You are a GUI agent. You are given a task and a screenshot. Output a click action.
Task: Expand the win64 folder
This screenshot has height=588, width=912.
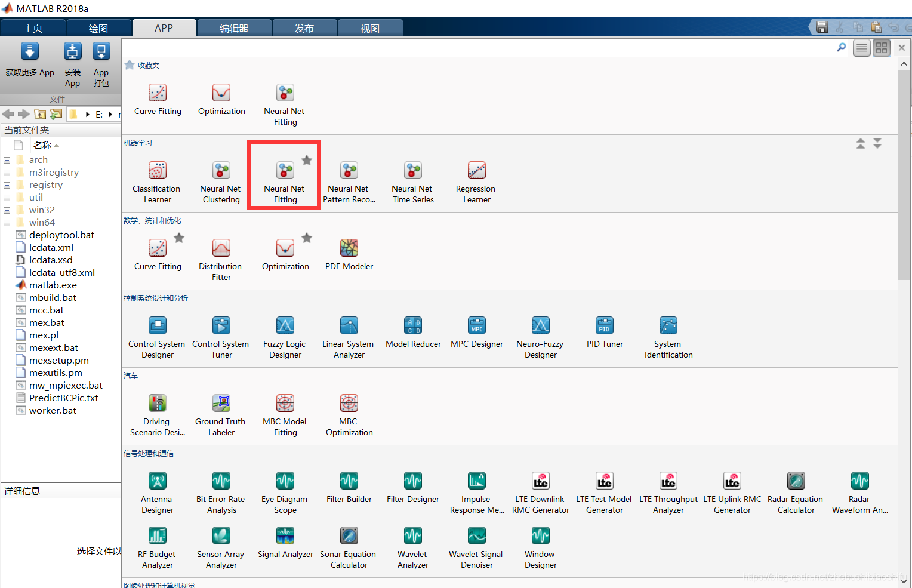[7, 223]
